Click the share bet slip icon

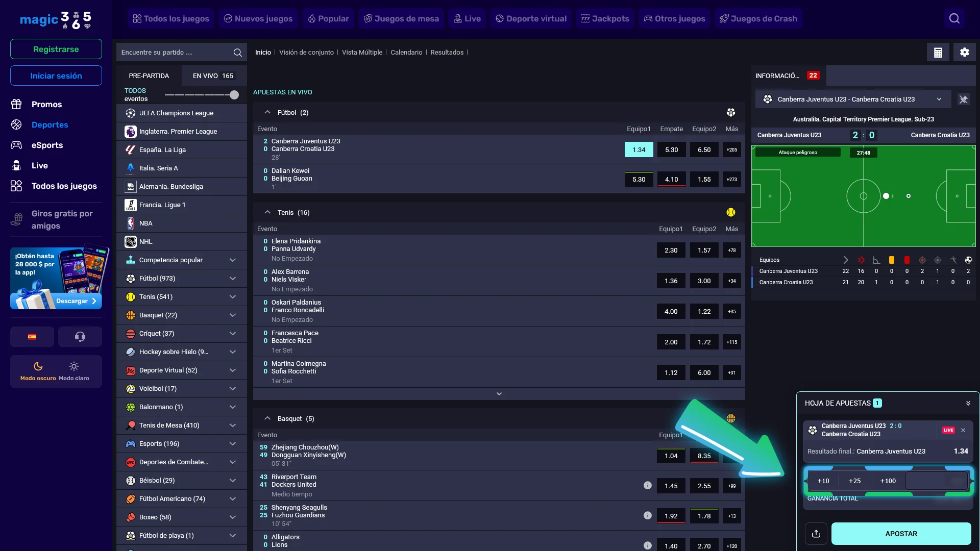coord(816,534)
